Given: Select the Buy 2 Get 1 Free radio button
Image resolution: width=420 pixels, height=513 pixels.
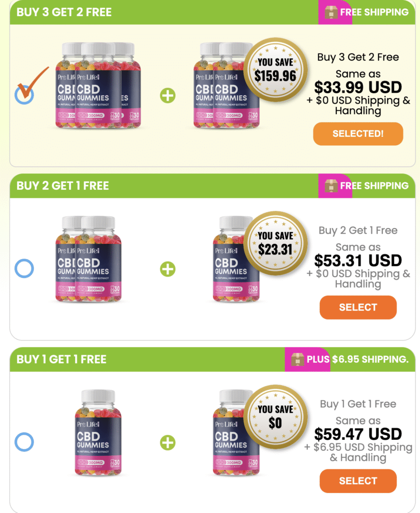Looking at the screenshot, I should tap(24, 269).
